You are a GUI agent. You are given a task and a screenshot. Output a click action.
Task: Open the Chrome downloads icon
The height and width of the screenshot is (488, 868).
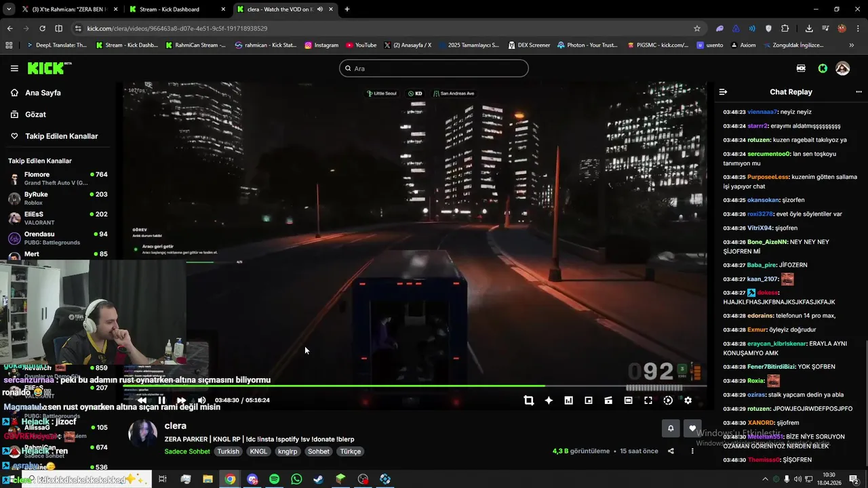pyautogui.click(x=809, y=28)
